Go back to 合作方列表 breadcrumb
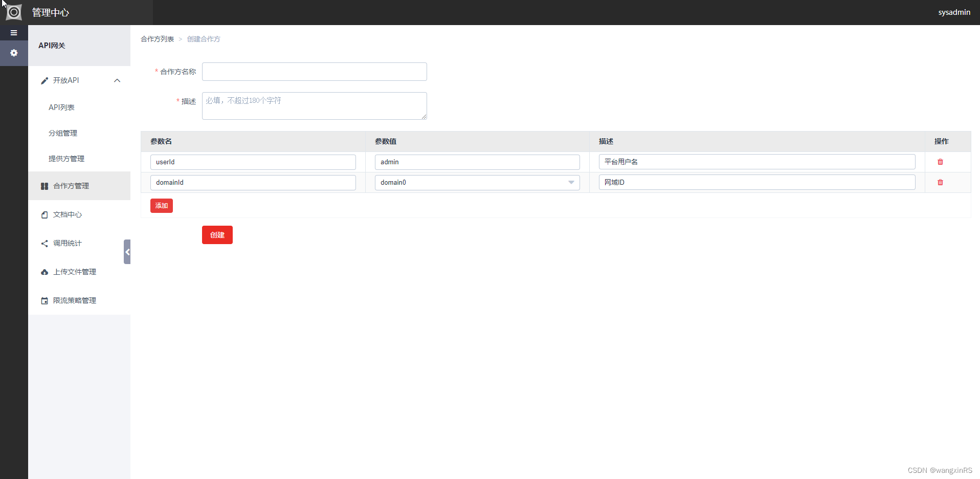The image size is (980, 479). [158, 39]
